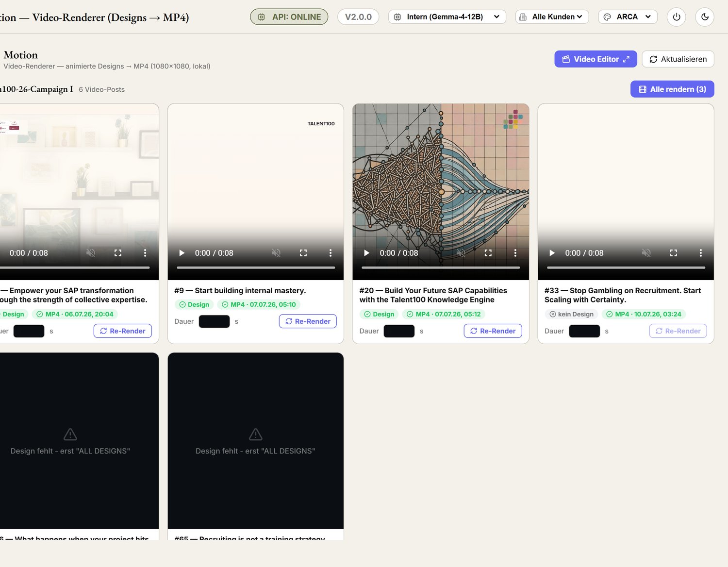Open the Intern (Gemma-4-12B) model dropdown
This screenshot has height=567, width=728.
pyautogui.click(x=447, y=17)
